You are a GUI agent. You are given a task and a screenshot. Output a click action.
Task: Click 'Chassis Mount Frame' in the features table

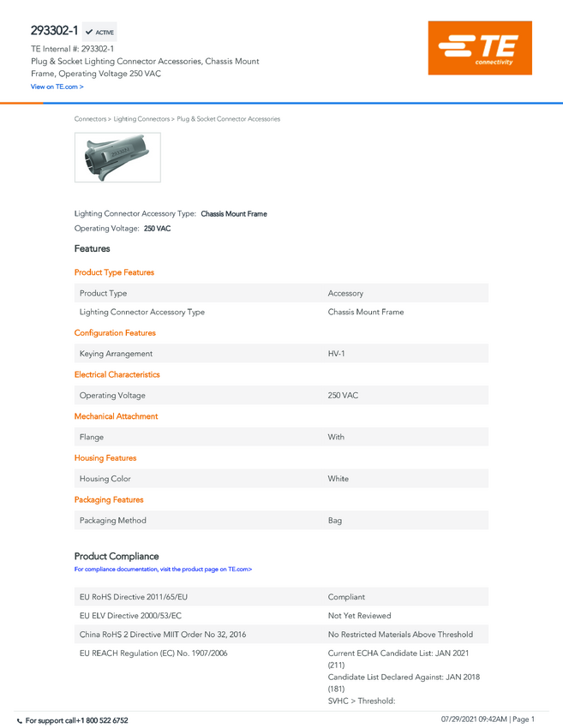[366, 312]
